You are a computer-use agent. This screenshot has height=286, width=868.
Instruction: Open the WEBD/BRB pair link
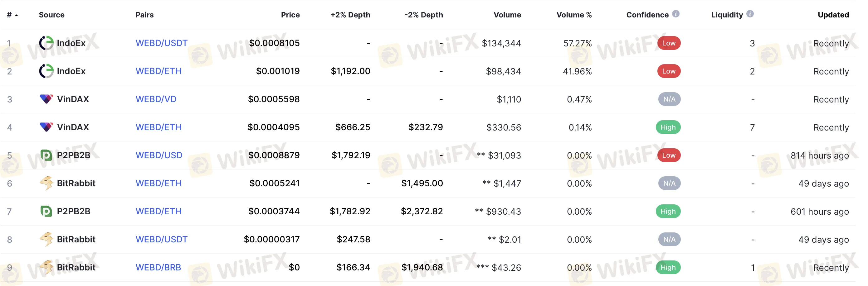tap(158, 267)
